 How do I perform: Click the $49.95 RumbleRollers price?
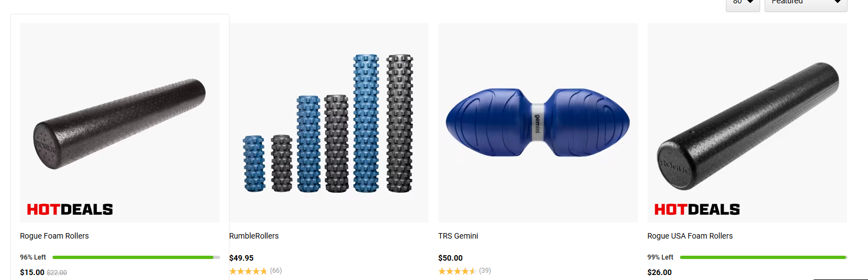tap(241, 258)
